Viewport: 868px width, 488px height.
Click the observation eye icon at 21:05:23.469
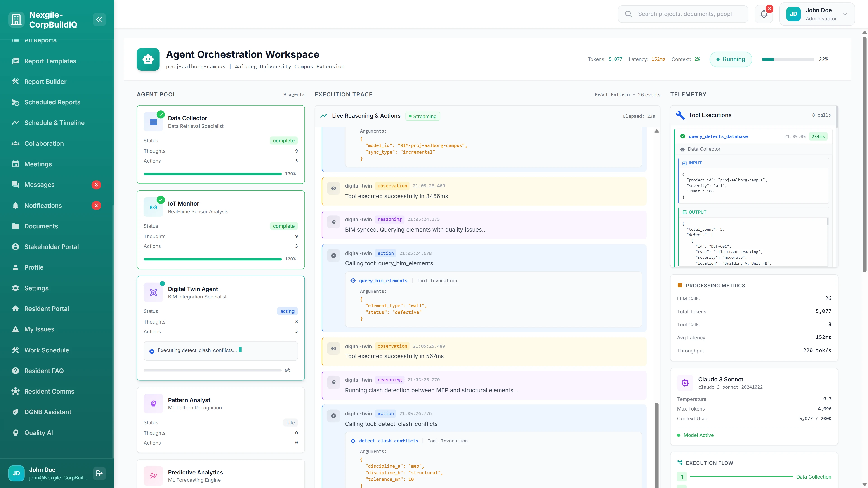(334, 188)
